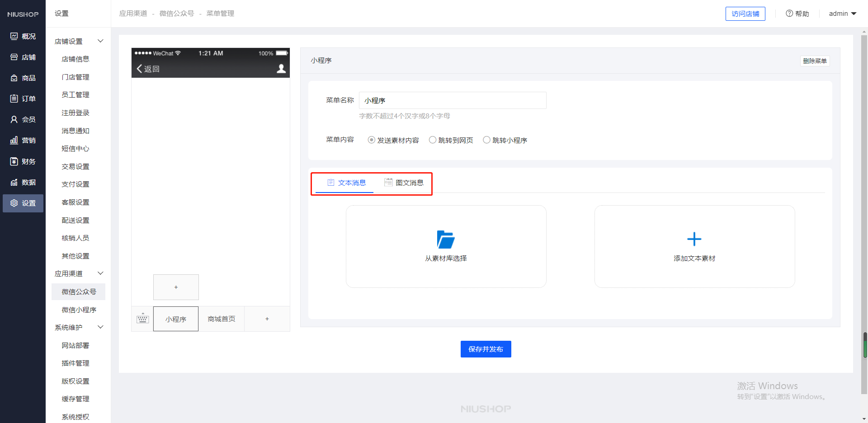Click the scrollbar down arrow at the bottom right
868x423 pixels.
coord(865,418)
